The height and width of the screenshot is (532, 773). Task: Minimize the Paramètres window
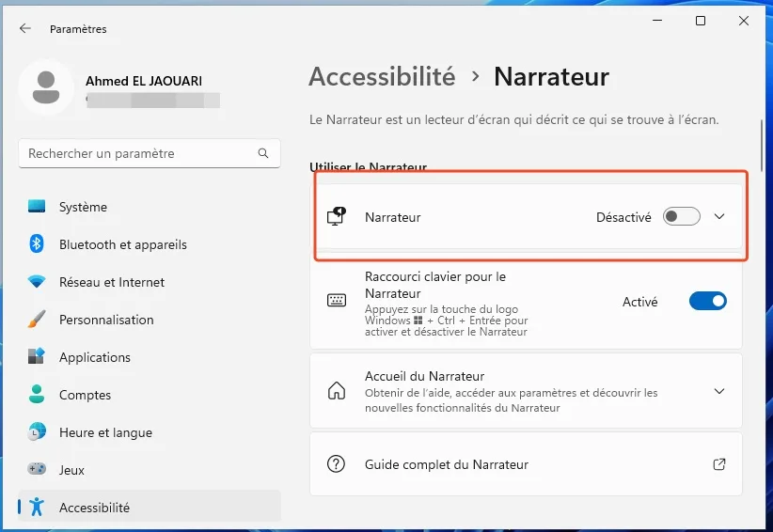point(657,21)
